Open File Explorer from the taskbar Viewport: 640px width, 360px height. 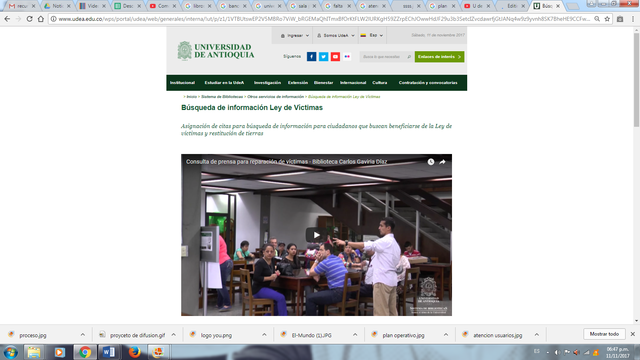(34, 352)
